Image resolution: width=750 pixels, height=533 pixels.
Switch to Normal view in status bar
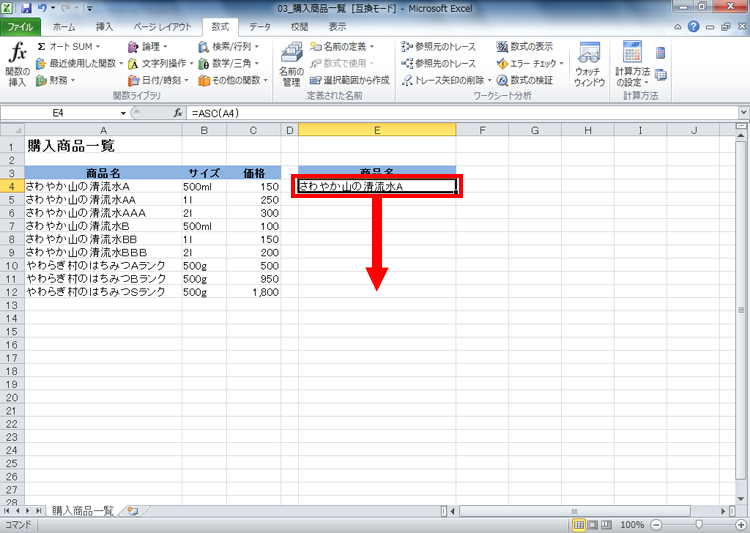pos(579,525)
